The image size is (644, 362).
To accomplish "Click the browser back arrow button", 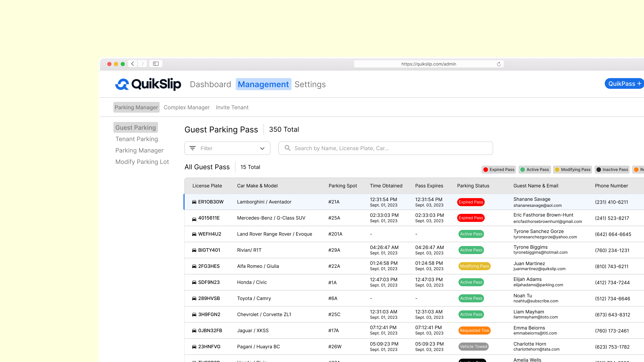I will [x=133, y=64].
